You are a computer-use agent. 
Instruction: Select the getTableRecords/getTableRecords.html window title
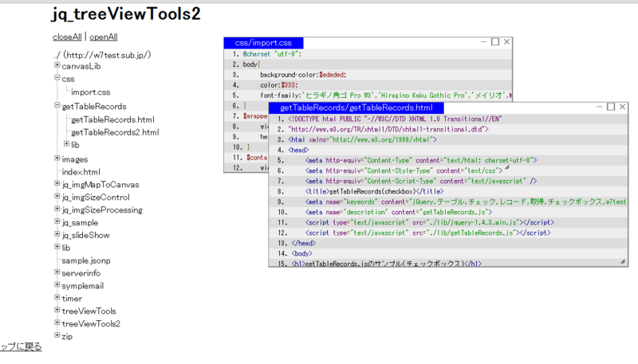356,108
